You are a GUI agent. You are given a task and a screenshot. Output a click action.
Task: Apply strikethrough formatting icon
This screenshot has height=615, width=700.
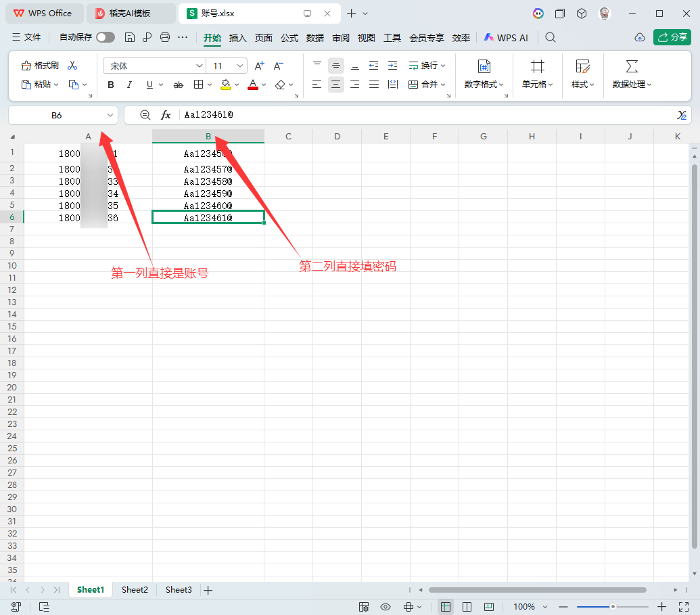178,85
